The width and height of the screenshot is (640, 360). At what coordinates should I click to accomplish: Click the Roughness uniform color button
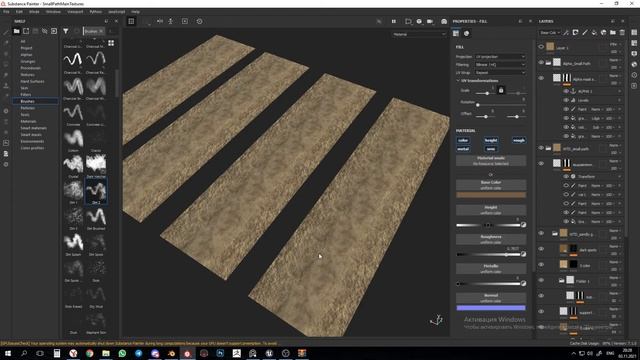pyautogui.click(x=491, y=239)
